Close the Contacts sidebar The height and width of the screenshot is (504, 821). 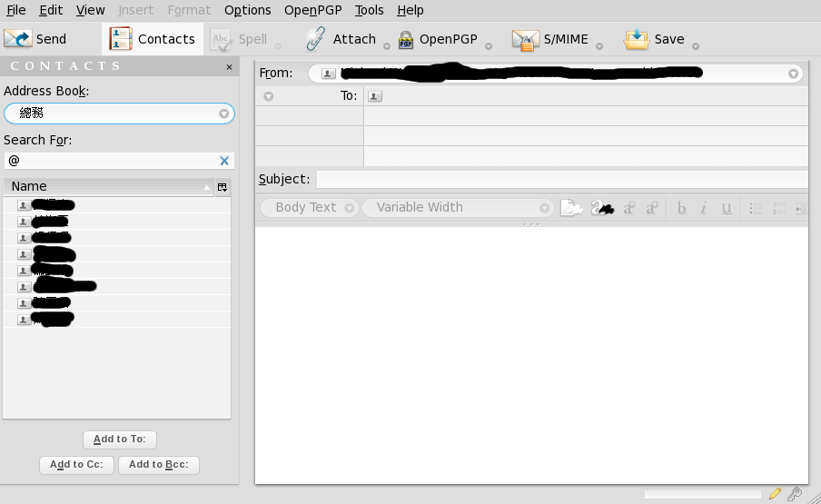click(x=229, y=67)
